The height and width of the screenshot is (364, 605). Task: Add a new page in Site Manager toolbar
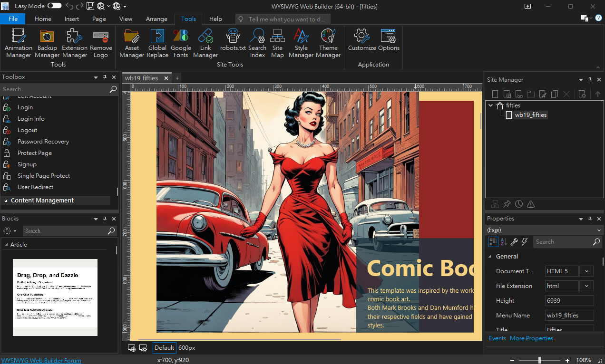coord(495,94)
